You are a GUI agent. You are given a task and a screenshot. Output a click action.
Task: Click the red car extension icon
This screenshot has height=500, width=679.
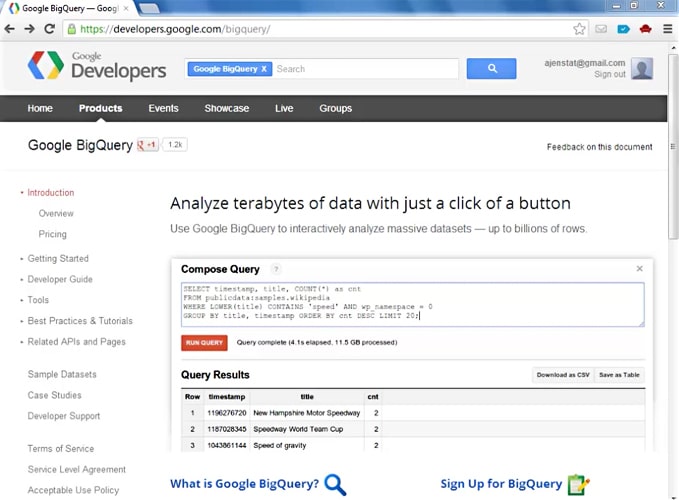point(646,29)
